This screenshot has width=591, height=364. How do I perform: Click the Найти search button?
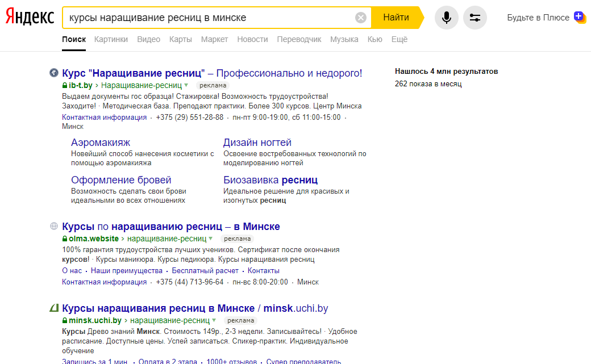click(396, 18)
